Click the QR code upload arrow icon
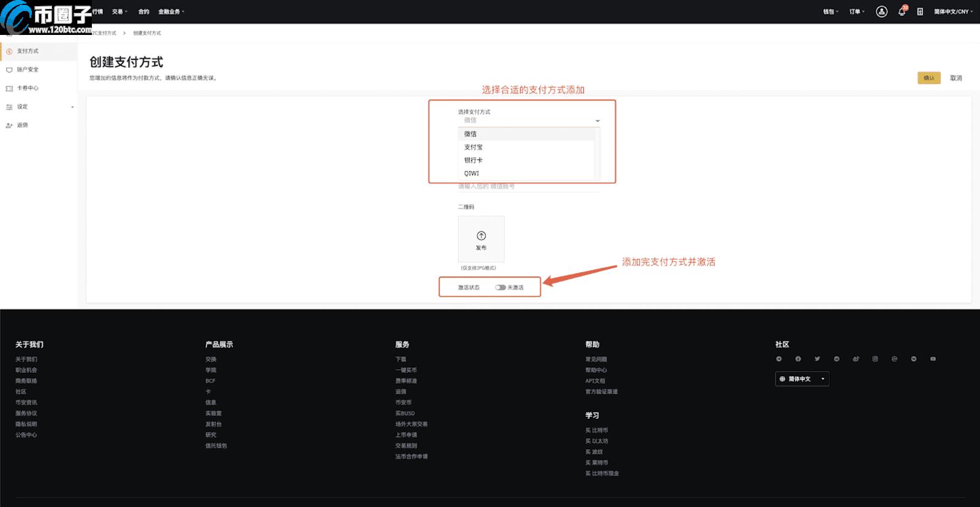 [481, 236]
